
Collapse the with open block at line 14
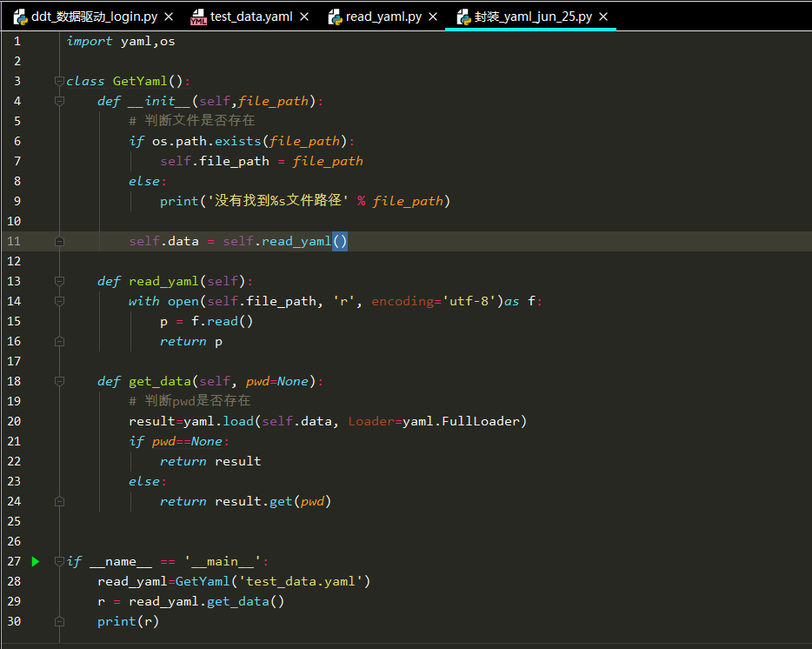coord(60,301)
